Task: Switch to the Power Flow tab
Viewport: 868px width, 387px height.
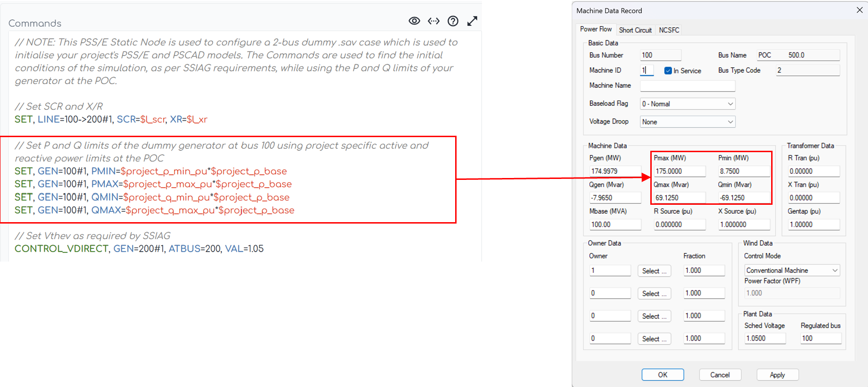Action: [x=596, y=29]
